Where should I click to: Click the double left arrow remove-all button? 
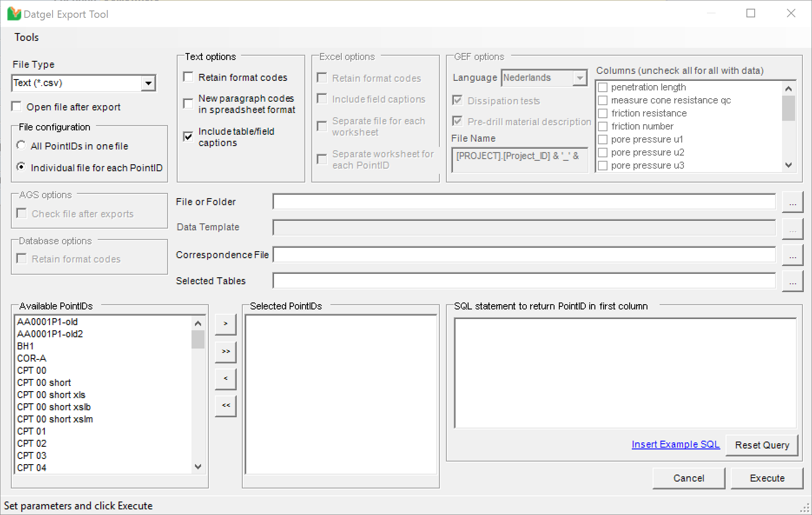(225, 406)
